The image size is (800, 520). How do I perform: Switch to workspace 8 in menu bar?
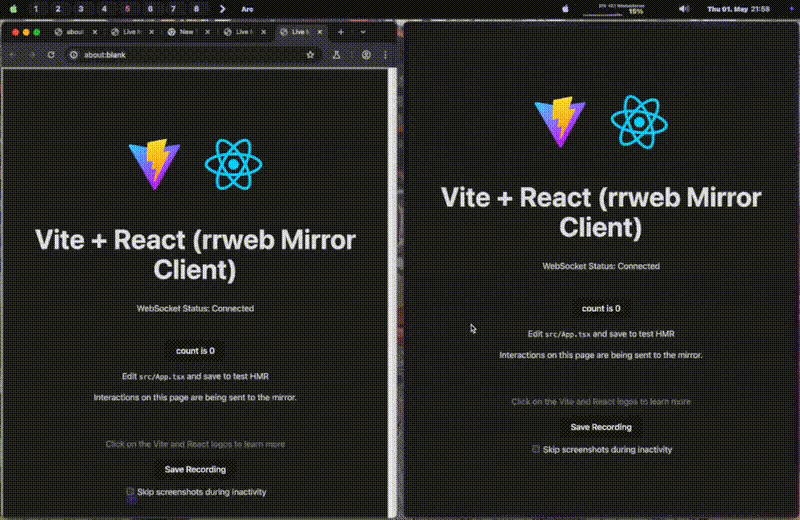196,9
